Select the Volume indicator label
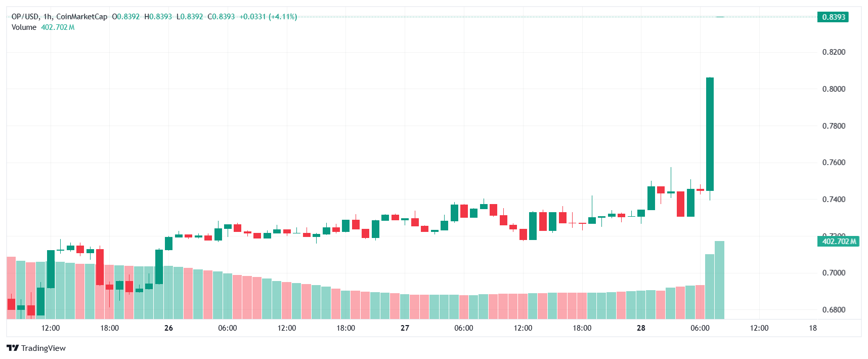The height and width of the screenshot is (359, 868). 24,27
